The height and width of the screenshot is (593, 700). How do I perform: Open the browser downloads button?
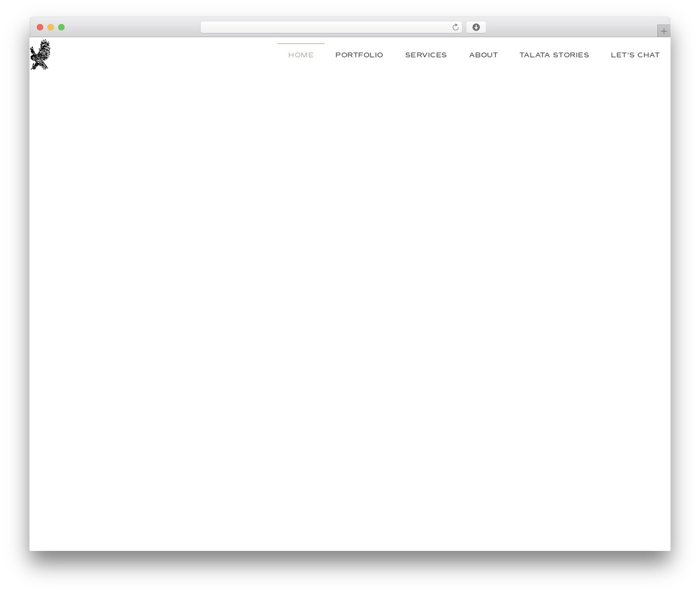tap(476, 27)
